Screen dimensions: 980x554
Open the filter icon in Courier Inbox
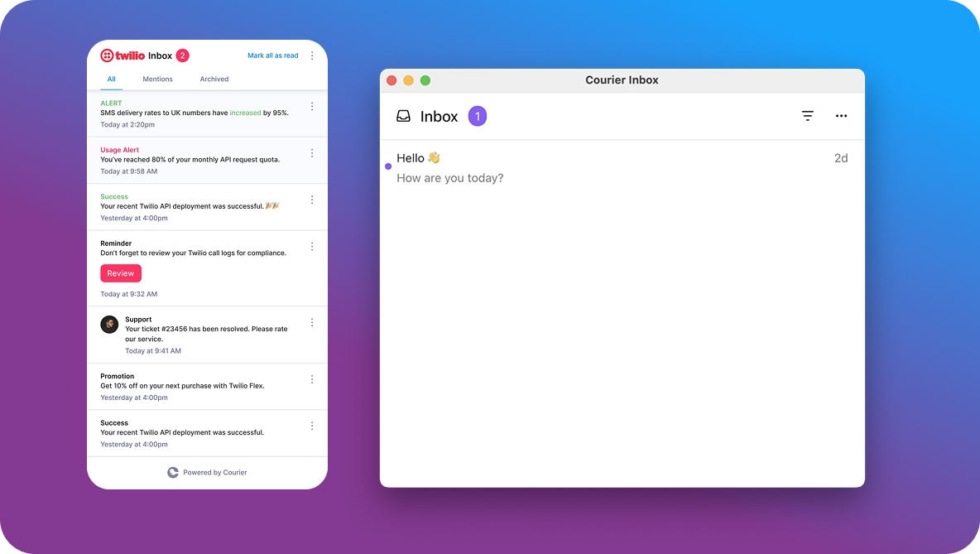click(x=807, y=116)
